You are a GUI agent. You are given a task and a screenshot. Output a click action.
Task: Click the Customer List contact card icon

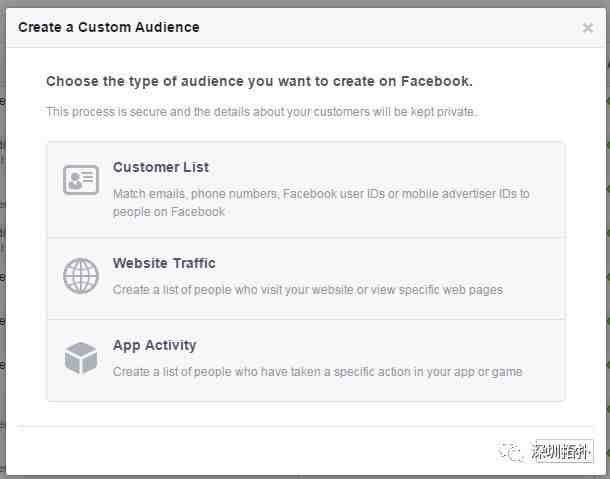81,179
